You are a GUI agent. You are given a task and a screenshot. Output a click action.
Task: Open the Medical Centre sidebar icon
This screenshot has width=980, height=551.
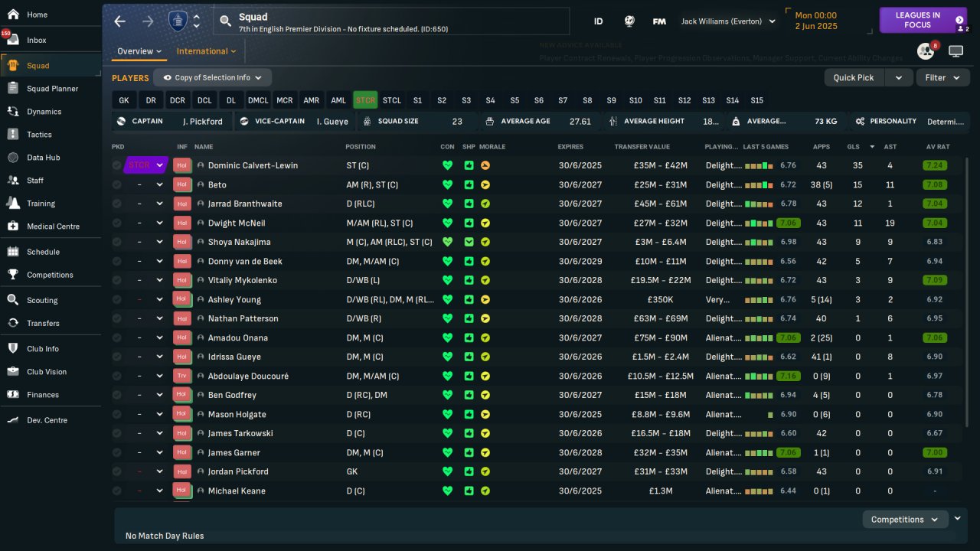click(x=12, y=227)
